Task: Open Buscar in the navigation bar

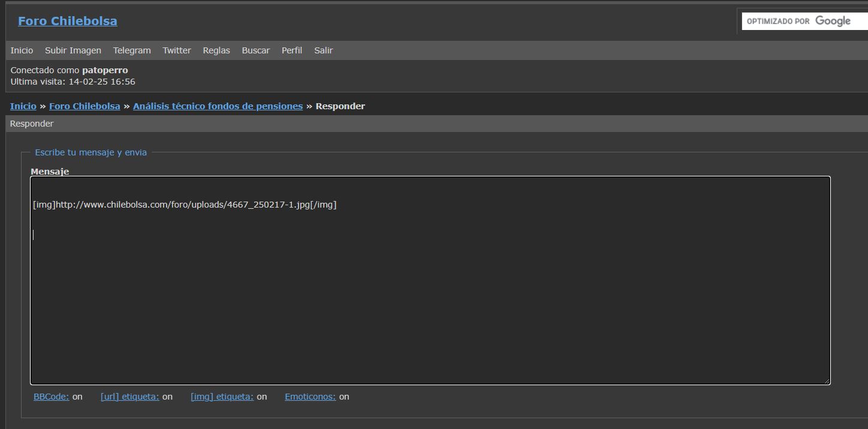Action: pos(256,50)
